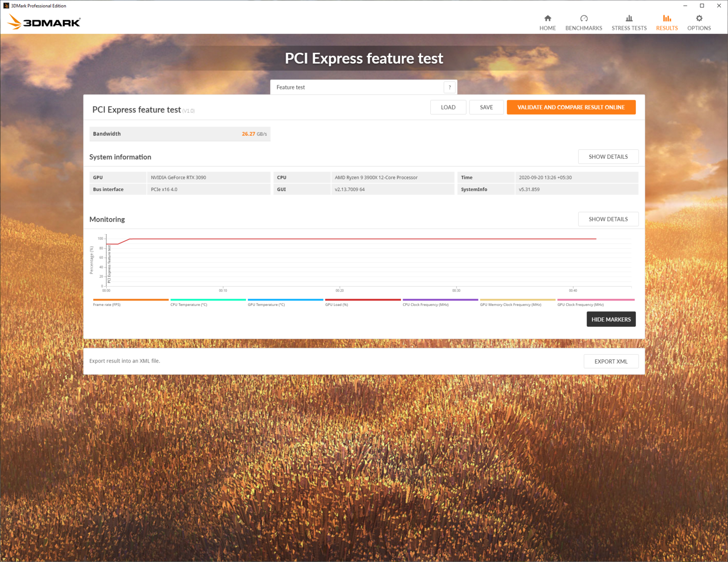Image resolution: width=728 pixels, height=562 pixels.
Task: Maximize the 3DMark window
Action: click(x=702, y=6)
